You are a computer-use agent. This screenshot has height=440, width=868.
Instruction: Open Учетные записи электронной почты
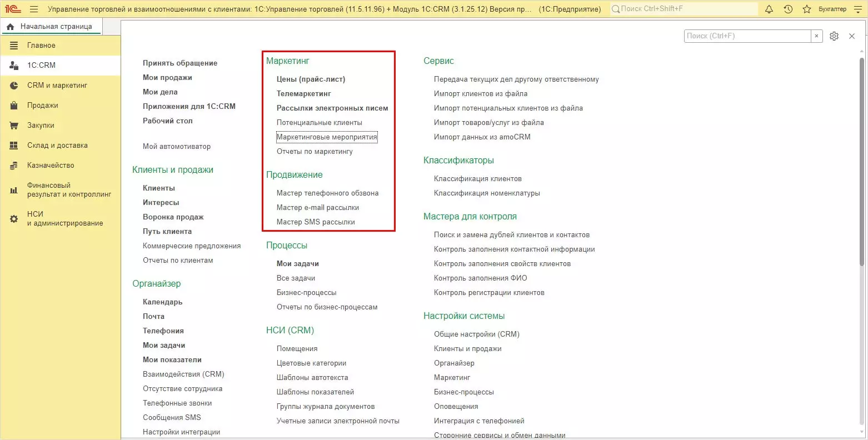(x=338, y=421)
